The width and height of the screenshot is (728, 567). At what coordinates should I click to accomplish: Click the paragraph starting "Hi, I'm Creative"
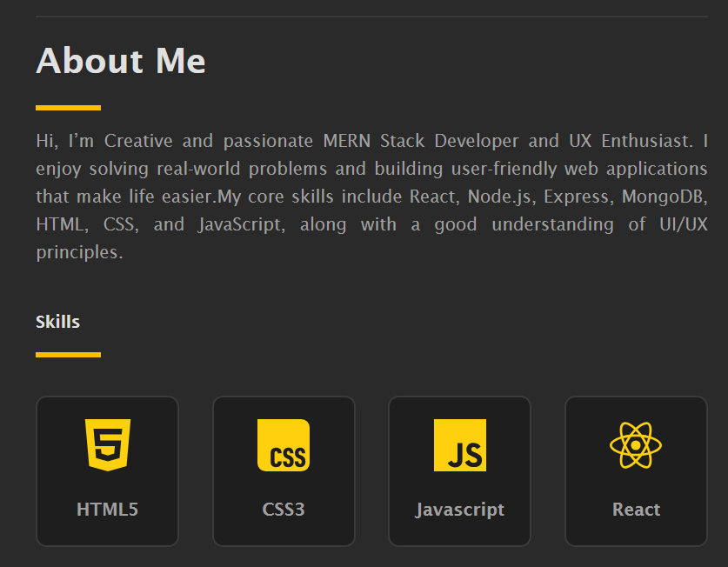371,197
